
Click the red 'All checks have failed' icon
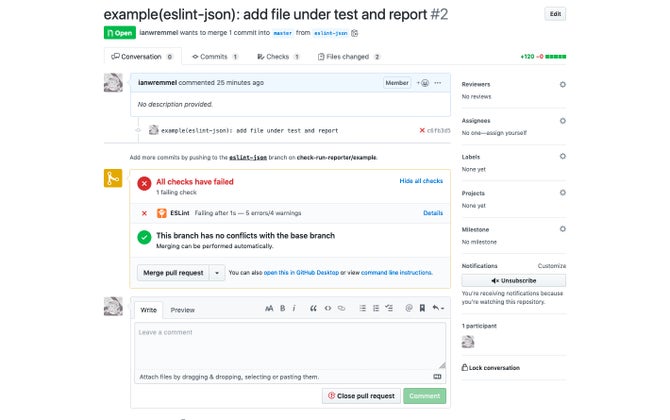(x=144, y=184)
